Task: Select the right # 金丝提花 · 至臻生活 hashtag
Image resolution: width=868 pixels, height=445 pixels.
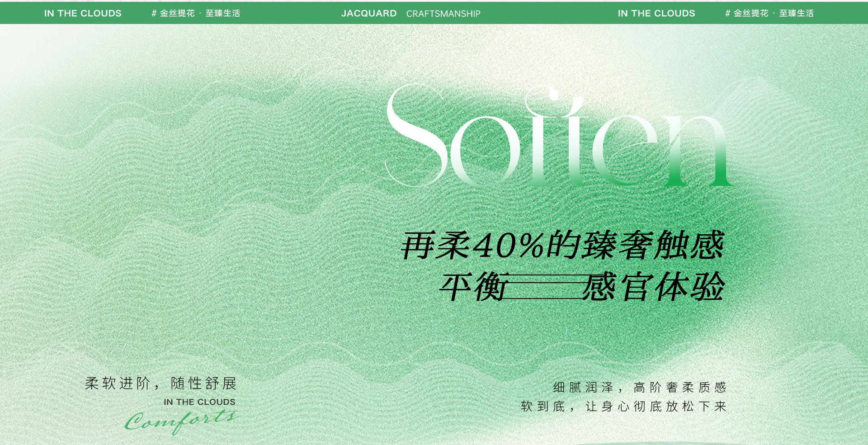Action: [769, 14]
